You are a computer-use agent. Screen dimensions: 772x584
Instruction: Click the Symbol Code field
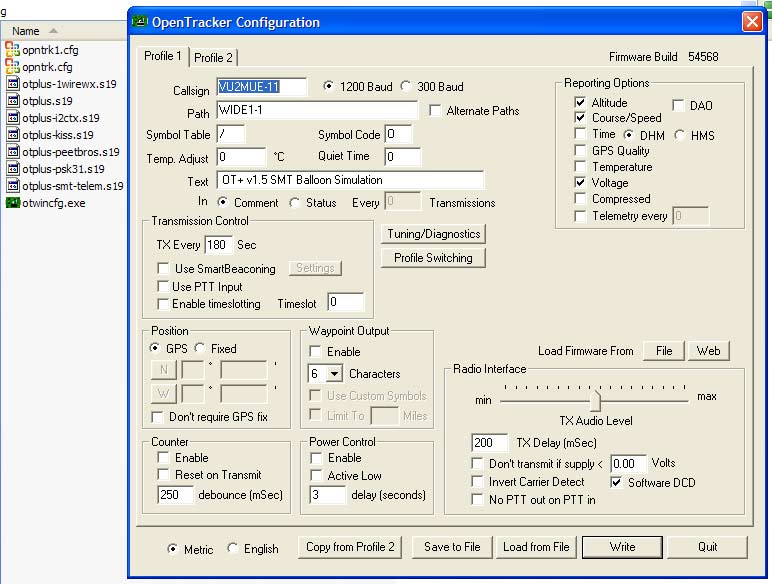coord(398,134)
